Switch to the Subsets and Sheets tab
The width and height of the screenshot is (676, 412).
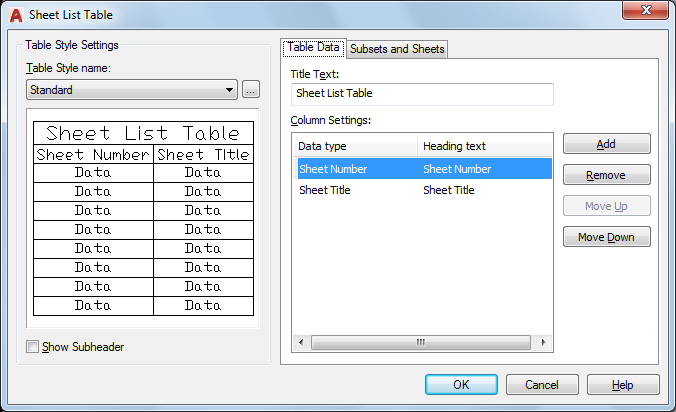(x=397, y=49)
